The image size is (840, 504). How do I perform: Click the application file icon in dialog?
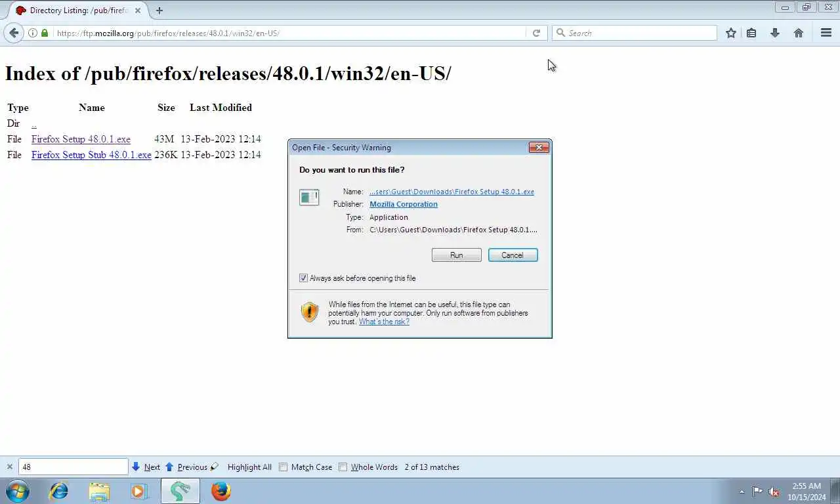(309, 197)
